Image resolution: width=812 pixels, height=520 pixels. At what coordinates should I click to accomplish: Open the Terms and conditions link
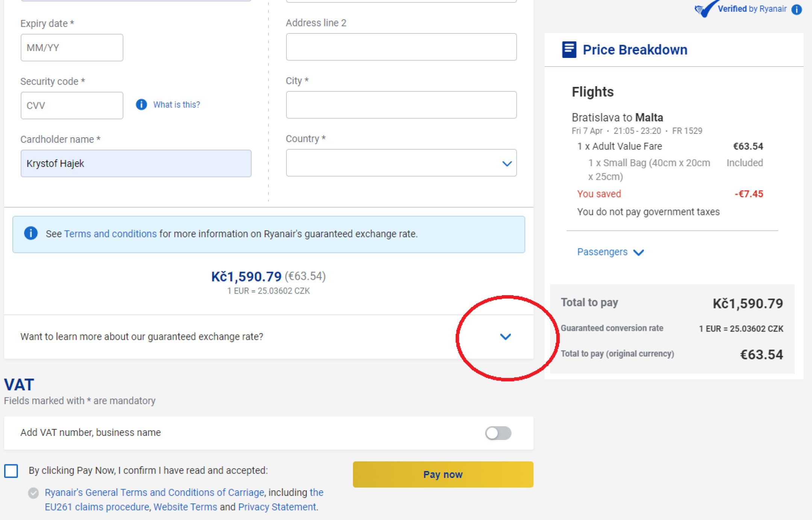(x=111, y=233)
